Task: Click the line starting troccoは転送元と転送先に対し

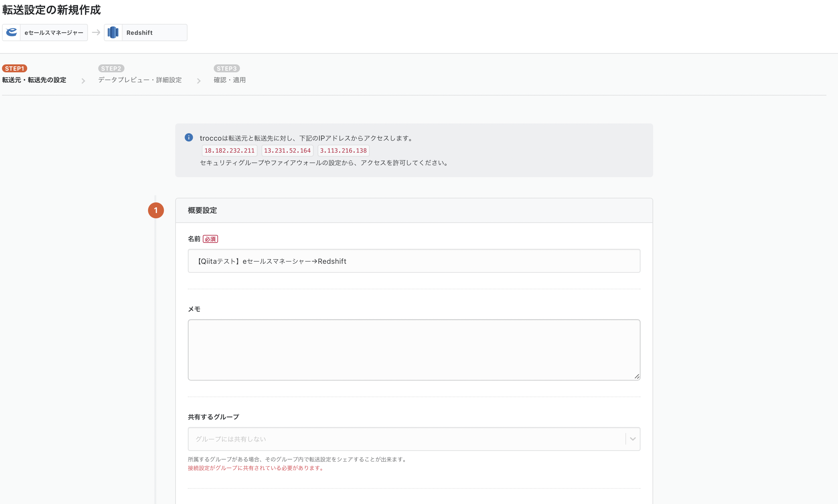Action: coord(307,138)
